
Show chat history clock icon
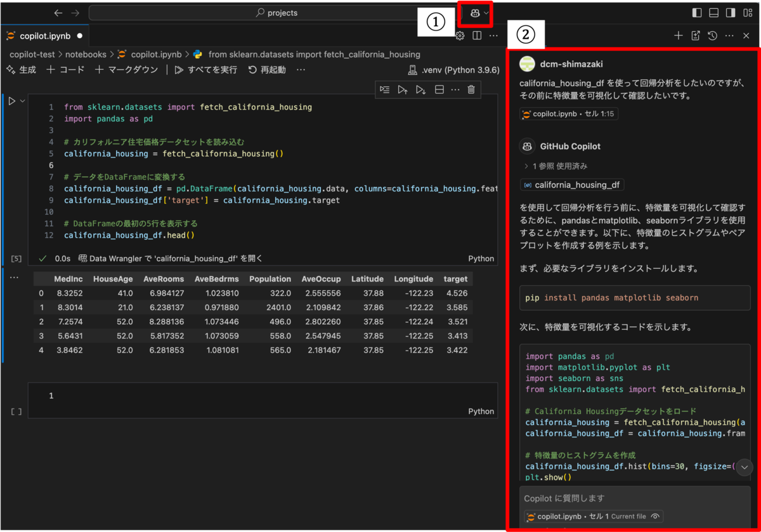pos(712,36)
